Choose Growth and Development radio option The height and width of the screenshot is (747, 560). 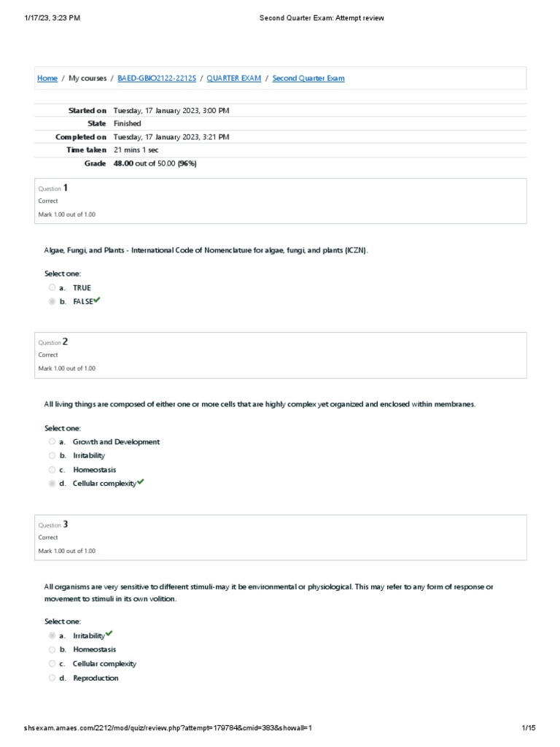click(52, 441)
